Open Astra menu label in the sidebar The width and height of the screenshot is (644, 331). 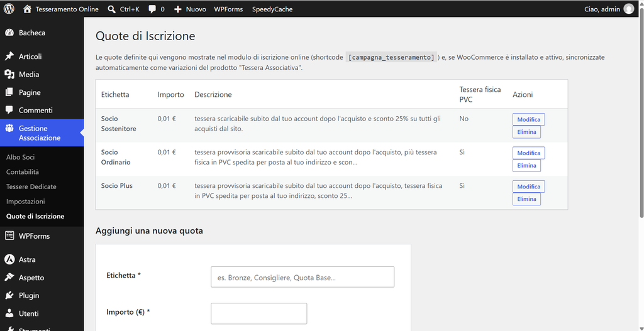coord(27,259)
